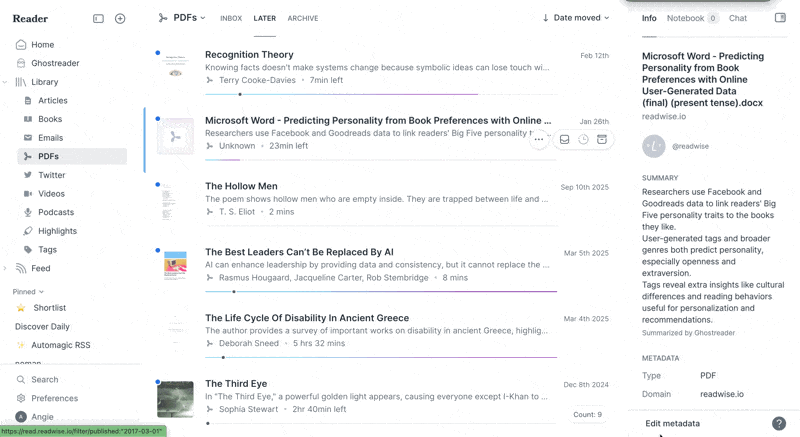Open The Third Eye thumbnail
800x437 pixels.
click(x=175, y=399)
